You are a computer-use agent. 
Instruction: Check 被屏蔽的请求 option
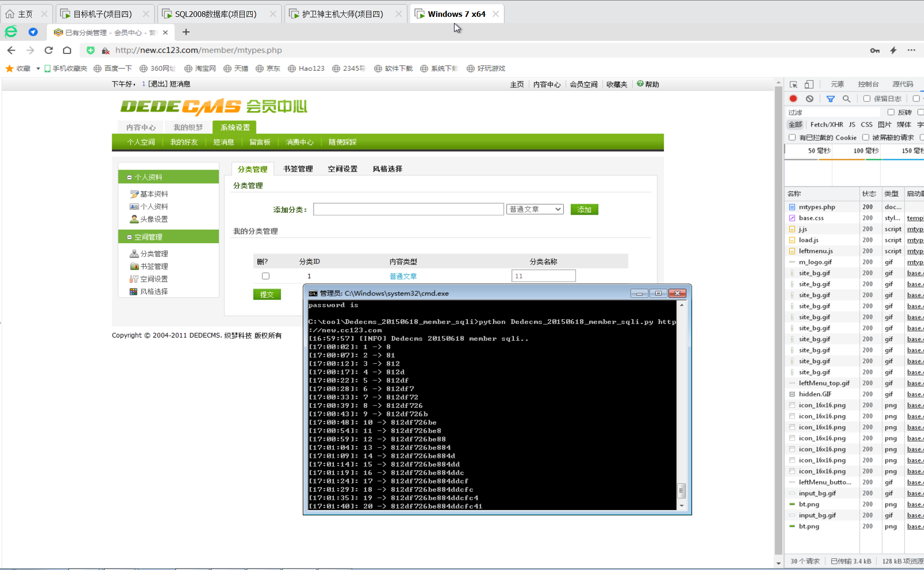pyautogui.click(x=865, y=137)
